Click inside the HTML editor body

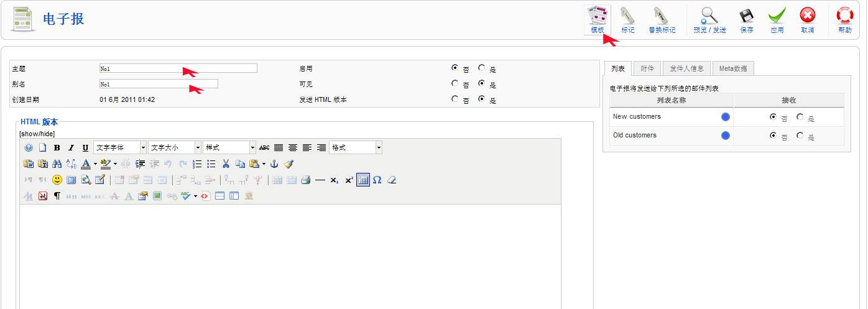pos(290,256)
